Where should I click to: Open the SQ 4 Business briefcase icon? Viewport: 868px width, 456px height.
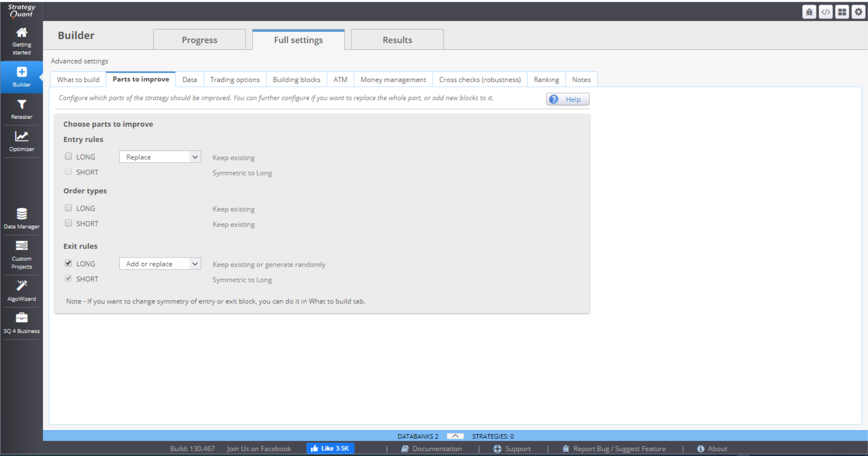tap(22, 318)
